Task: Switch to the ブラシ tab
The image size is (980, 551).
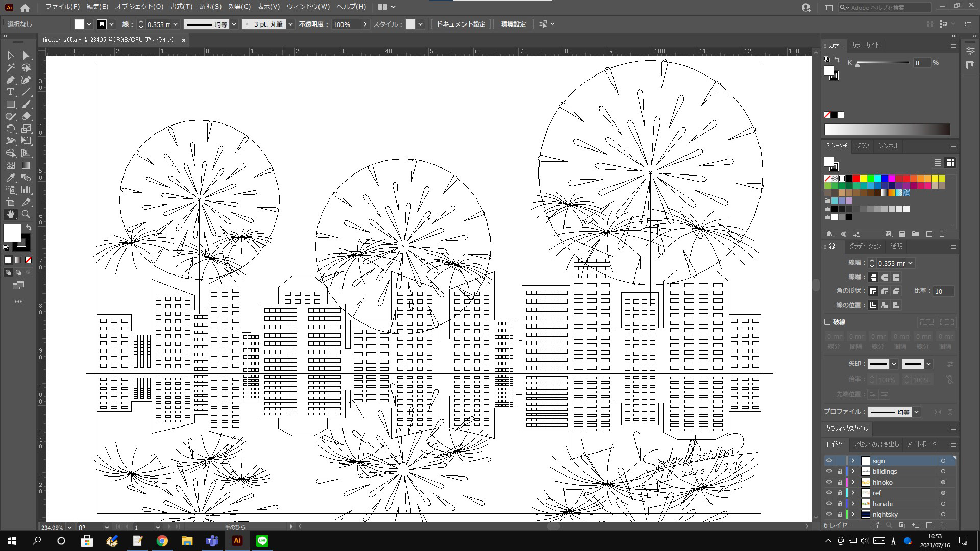Action: (862, 146)
